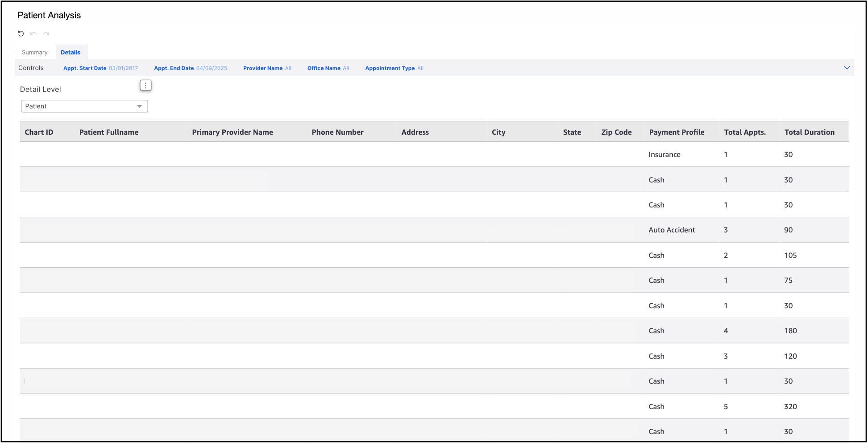Click the Phone Number column header
This screenshot has width=868, height=443.
337,132
